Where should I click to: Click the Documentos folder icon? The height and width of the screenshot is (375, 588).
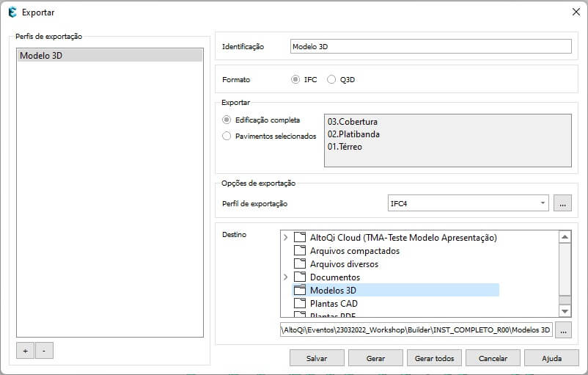tap(300, 277)
